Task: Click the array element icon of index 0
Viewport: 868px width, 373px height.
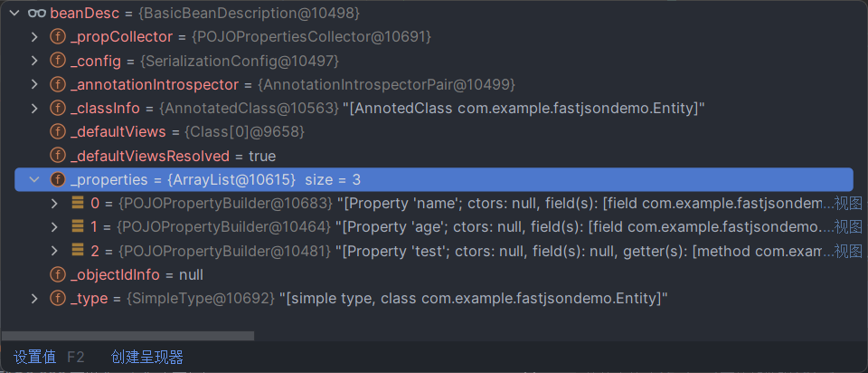Action: click(x=79, y=203)
